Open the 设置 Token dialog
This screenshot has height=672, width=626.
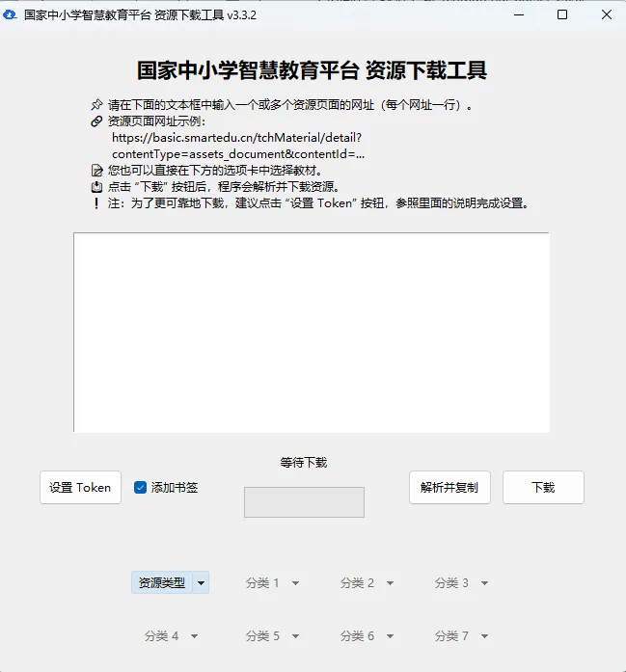pos(80,487)
